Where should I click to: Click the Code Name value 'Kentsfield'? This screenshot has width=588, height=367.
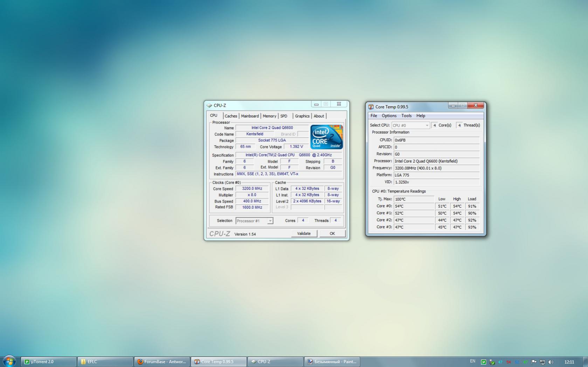coord(255,134)
